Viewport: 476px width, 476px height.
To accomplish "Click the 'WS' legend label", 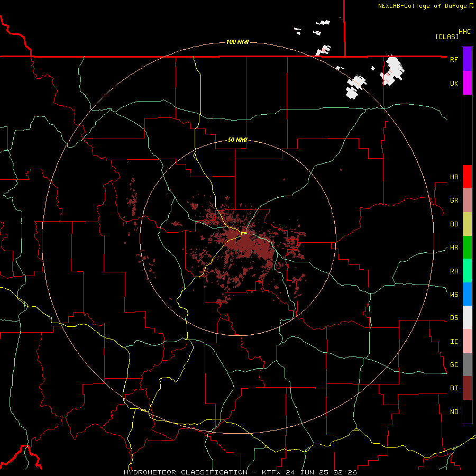I will [454, 294].
